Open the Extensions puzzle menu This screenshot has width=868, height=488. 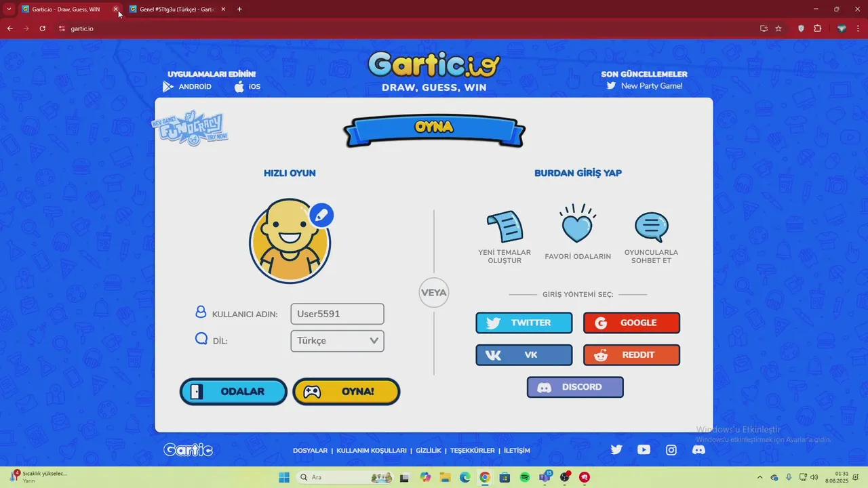pyautogui.click(x=817, y=28)
